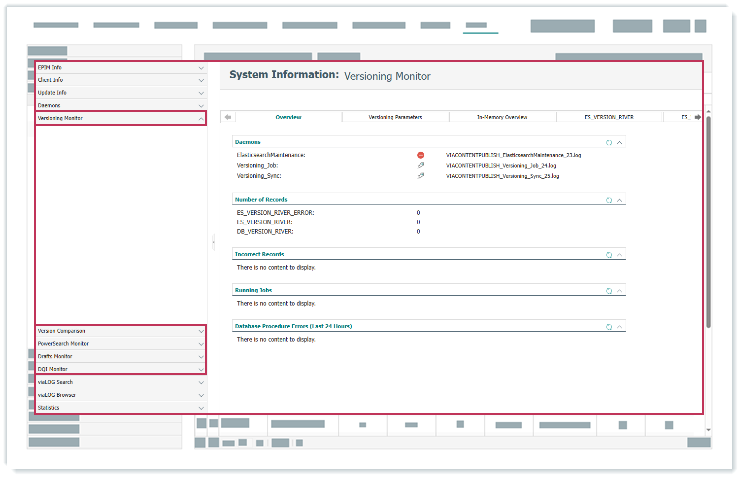Click the Versioning_Sync status icon
Viewport: 742px width, 479px height.
pyautogui.click(x=421, y=175)
